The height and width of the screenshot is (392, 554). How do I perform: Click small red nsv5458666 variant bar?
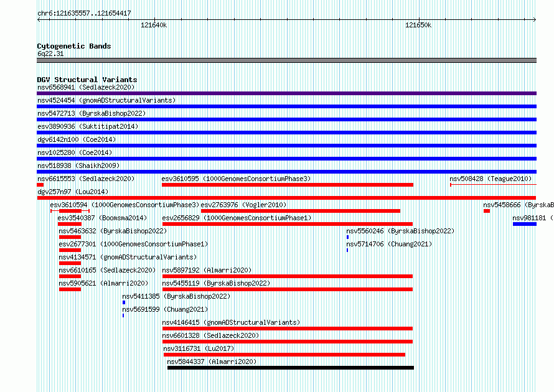coord(487,211)
